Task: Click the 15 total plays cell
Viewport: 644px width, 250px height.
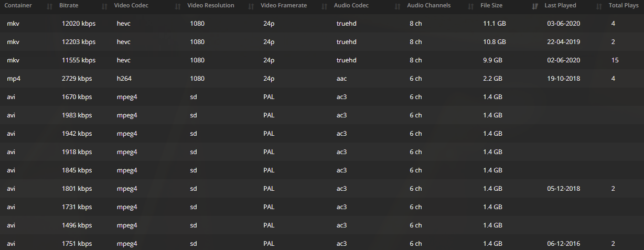Action: click(615, 60)
